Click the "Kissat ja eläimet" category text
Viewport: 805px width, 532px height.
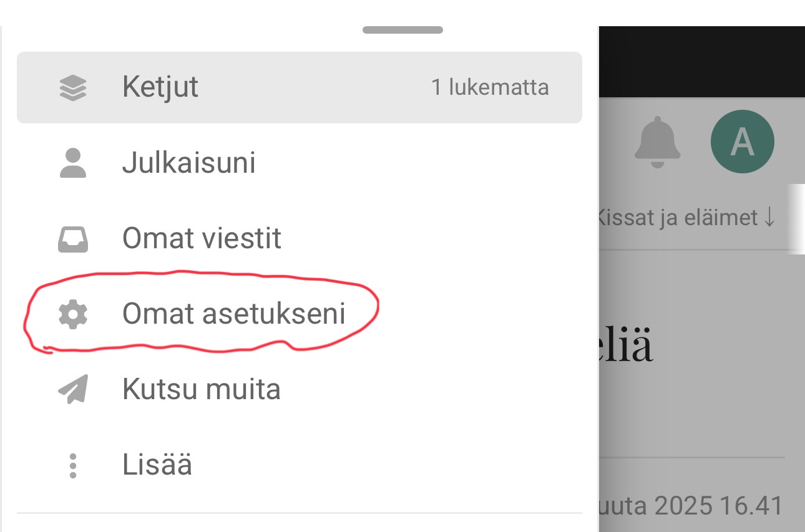pyautogui.click(x=678, y=218)
